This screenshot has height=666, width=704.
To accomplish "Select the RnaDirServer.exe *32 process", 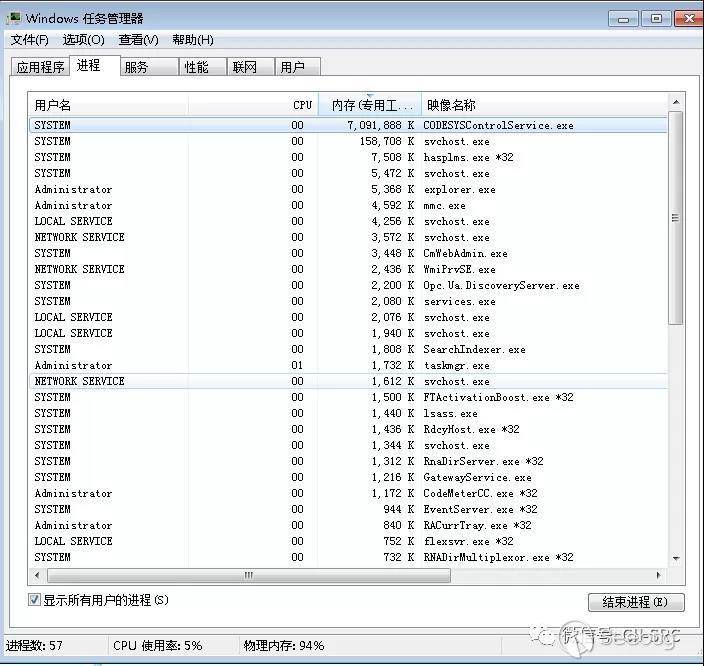I will [x=348, y=461].
